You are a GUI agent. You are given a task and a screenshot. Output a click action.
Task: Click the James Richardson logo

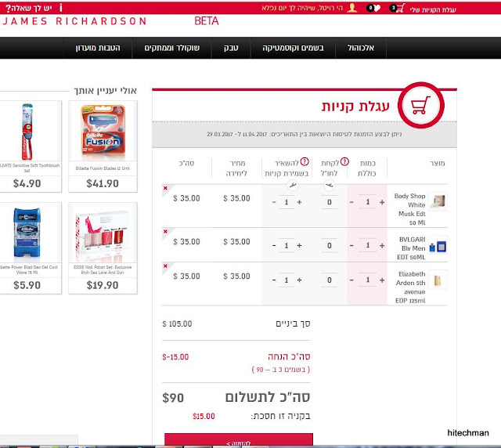point(74,21)
